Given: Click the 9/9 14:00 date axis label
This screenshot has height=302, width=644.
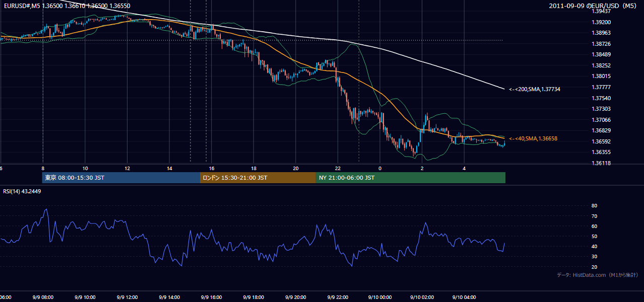Looking at the screenshot, I should pos(169,297).
